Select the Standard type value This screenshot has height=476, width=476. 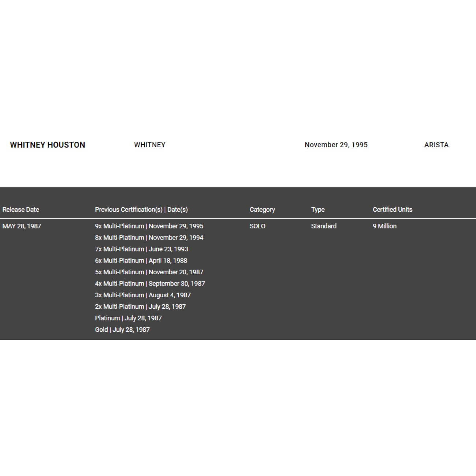point(324,226)
